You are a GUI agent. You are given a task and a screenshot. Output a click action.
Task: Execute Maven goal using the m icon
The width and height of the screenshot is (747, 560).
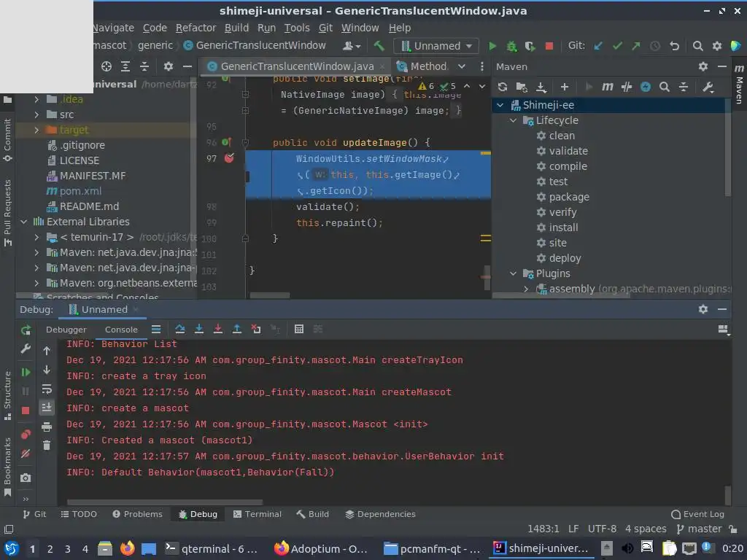pos(608,87)
